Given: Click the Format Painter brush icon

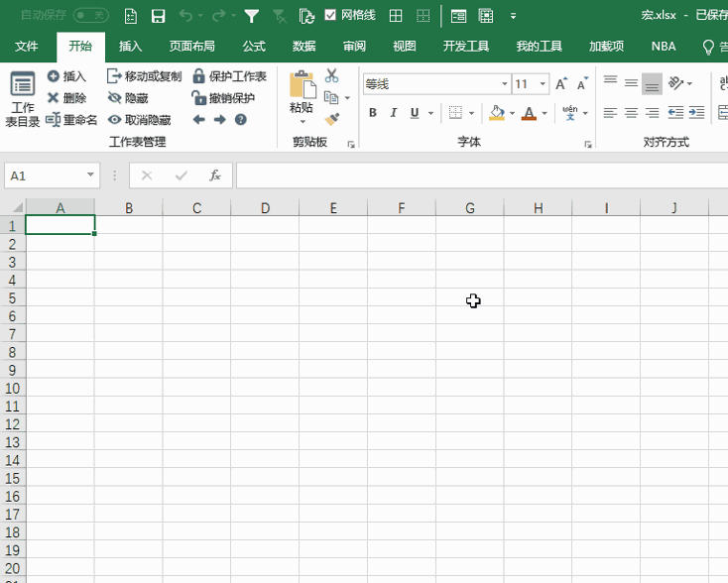Looking at the screenshot, I should tap(331, 120).
